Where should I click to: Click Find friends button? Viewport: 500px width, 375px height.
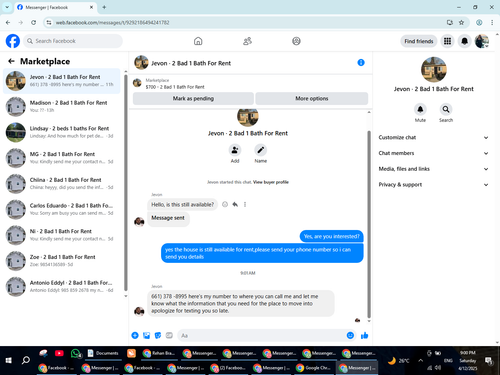coord(419,41)
